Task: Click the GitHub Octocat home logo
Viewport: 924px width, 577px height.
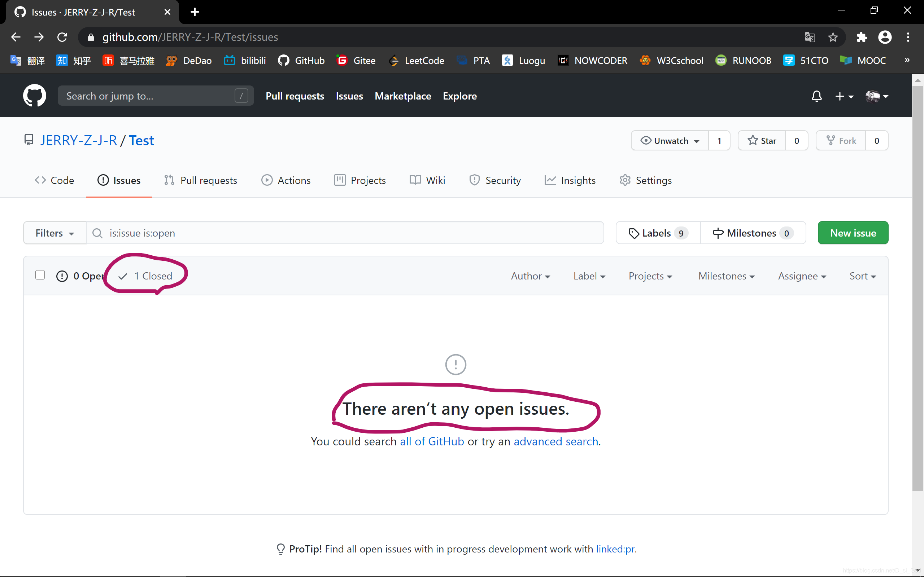Action: pyautogui.click(x=34, y=96)
